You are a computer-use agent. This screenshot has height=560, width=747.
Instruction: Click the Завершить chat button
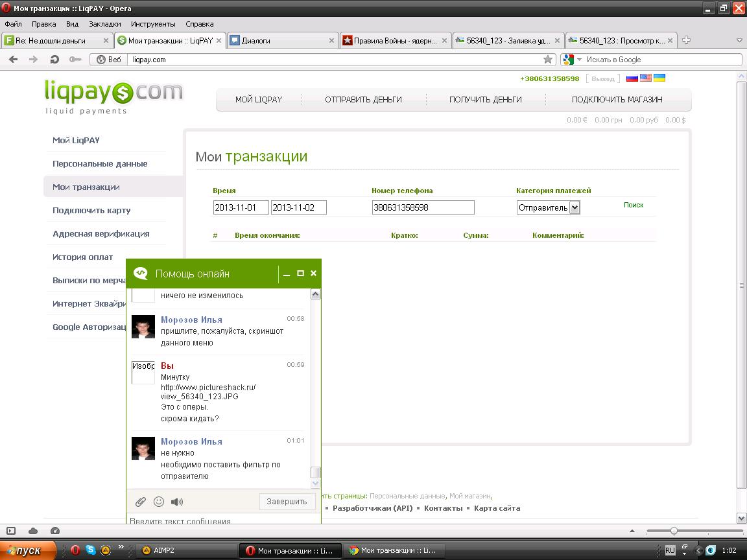pyautogui.click(x=287, y=502)
